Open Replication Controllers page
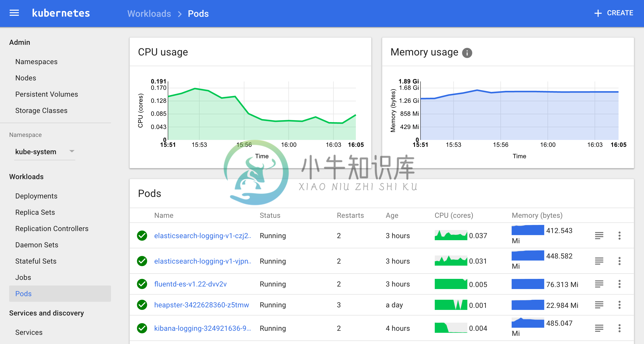The image size is (644, 344). click(x=52, y=228)
